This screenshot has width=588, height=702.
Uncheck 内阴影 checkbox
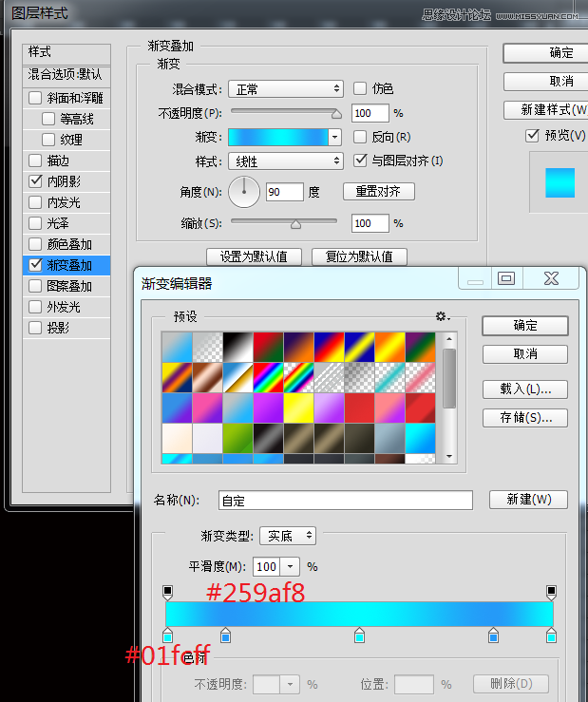coord(35,181)
